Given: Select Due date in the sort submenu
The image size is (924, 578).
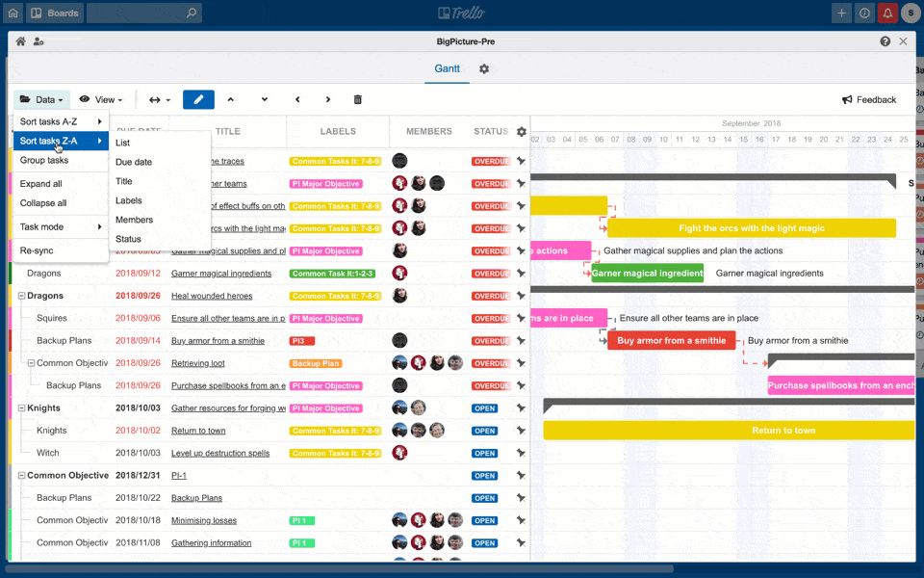Looking at the screenshot, I should tap(134, 162).
